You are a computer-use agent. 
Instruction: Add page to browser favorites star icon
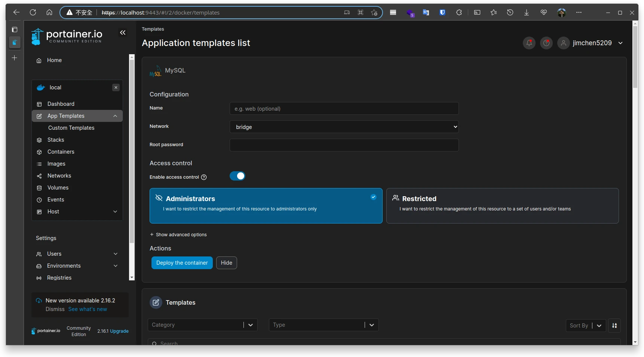point(374,12)
